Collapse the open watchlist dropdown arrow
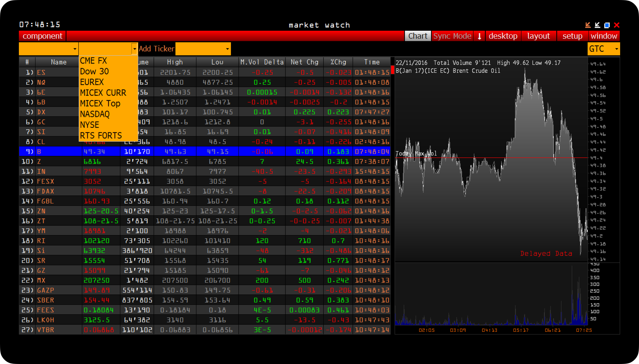The image size is (639, 364). click(x=134, y=49)
